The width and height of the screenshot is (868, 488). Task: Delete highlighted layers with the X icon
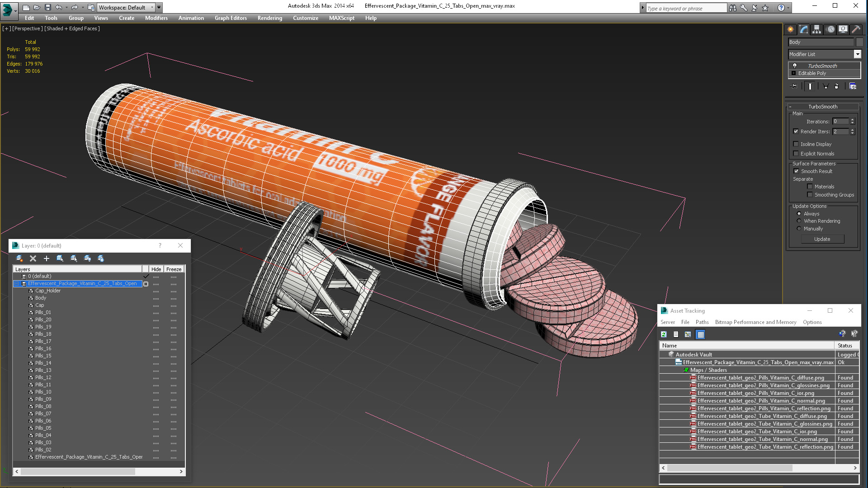(33, 258)
